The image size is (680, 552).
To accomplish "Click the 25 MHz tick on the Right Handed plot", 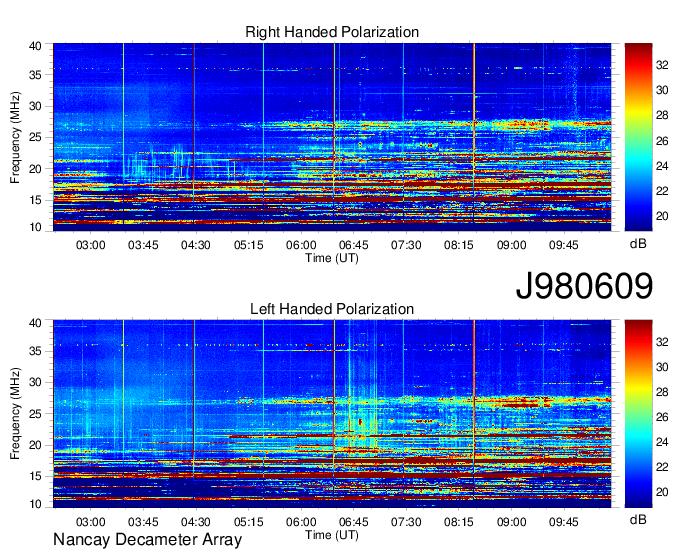I will click(35, 137).
